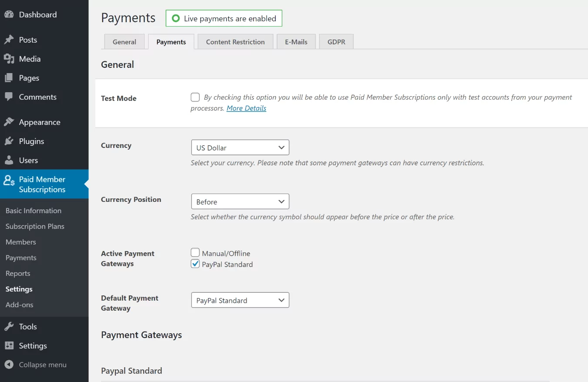
Task: Open the Currency dropdown showing US Dollar
Action: pyautogui.click(x=240, y=147)
